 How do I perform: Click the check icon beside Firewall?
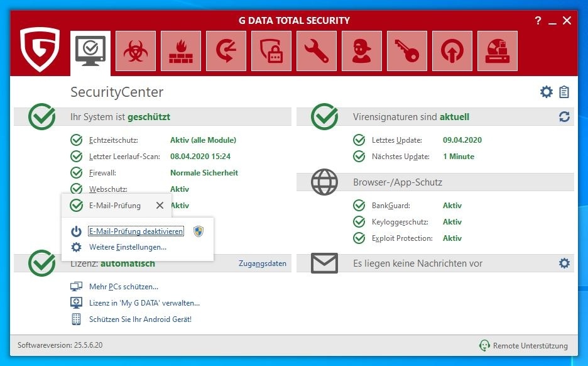point(76,173)
